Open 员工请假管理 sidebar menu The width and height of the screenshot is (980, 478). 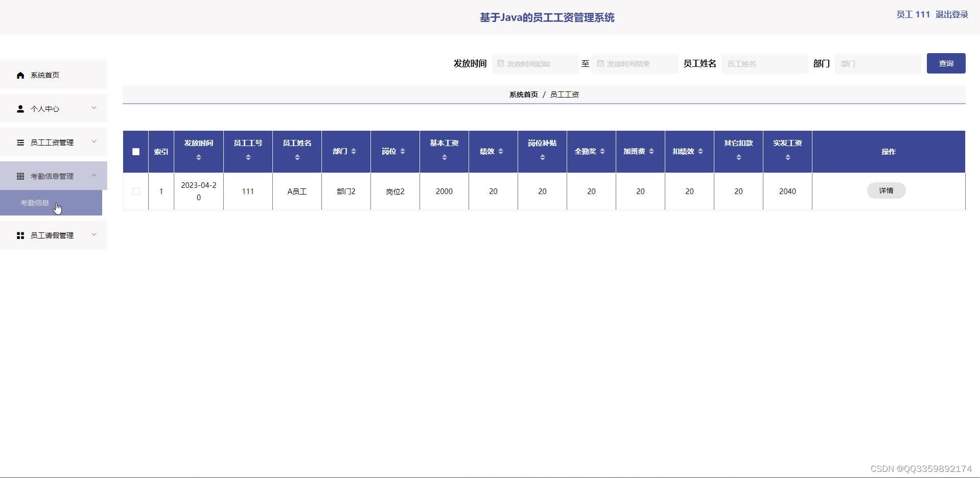[x=54, y=235]
